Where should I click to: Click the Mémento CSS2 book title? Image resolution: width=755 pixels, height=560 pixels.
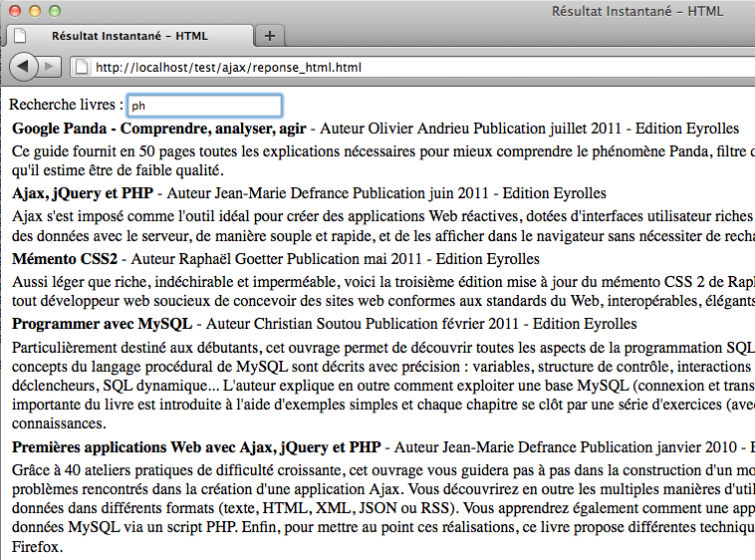coord(65,259)
